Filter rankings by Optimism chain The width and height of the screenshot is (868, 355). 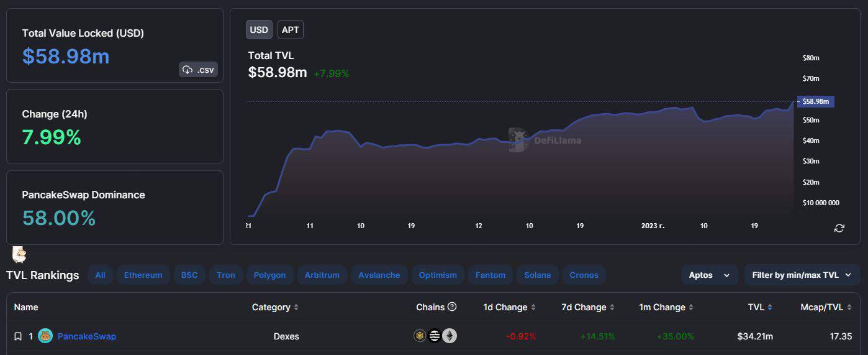[x=438, y=275]
